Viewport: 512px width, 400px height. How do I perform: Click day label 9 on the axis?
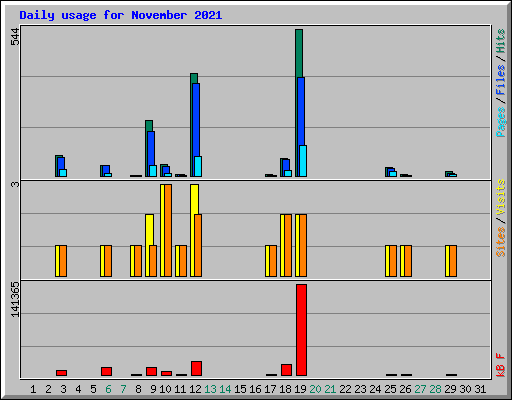pyautogui.click(x=153, y=389)
